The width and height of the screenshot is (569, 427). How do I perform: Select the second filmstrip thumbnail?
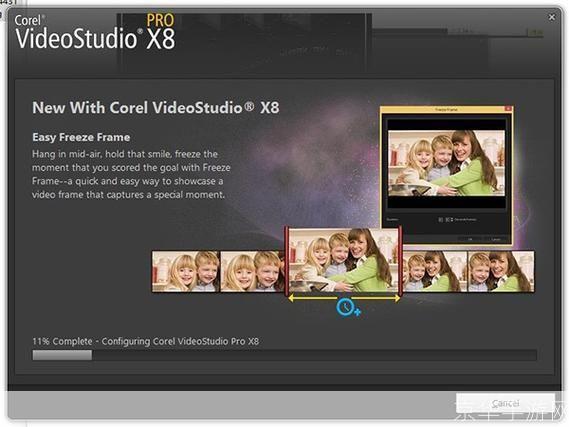[252, 271]
